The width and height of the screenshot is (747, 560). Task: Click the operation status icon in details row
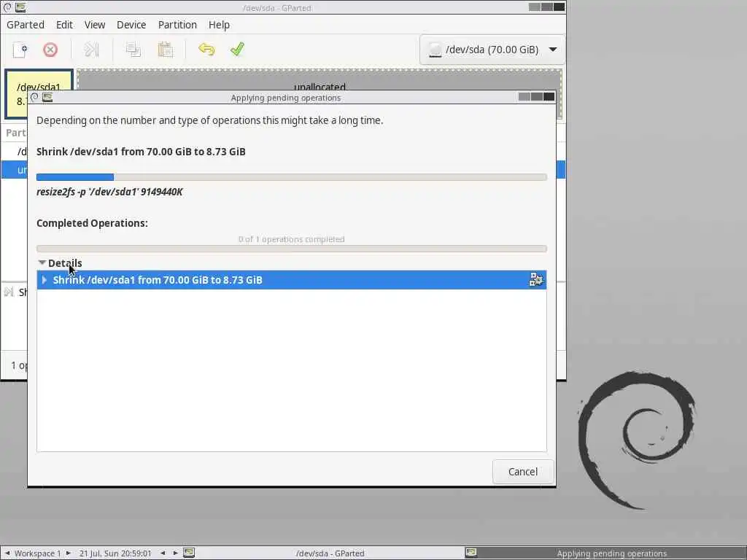[536, 279]
